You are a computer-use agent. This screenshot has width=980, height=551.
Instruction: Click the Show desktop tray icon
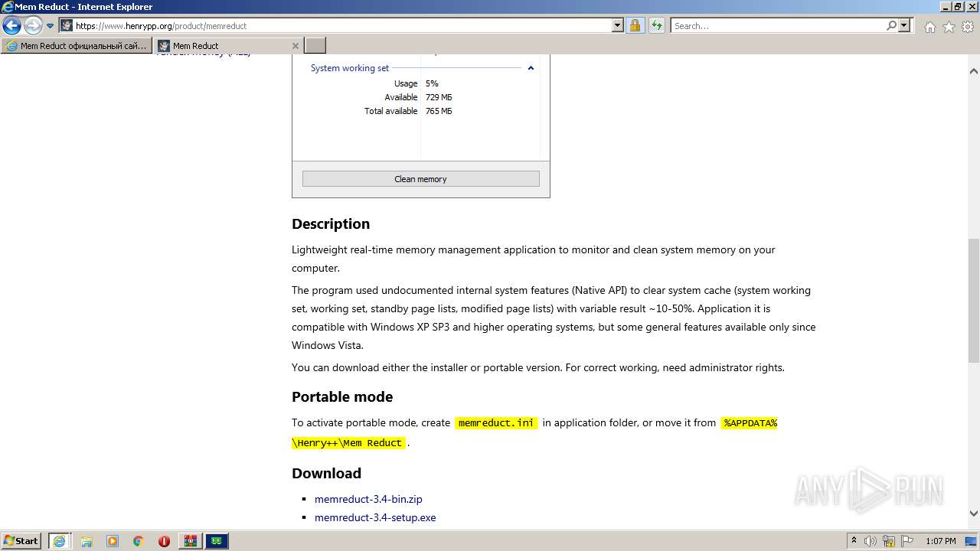972,541
